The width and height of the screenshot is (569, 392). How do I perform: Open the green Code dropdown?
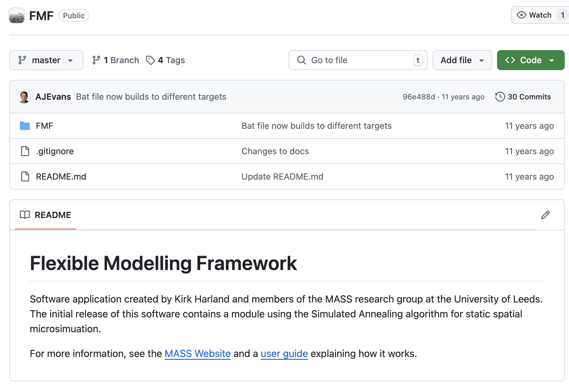coord(530,60)
